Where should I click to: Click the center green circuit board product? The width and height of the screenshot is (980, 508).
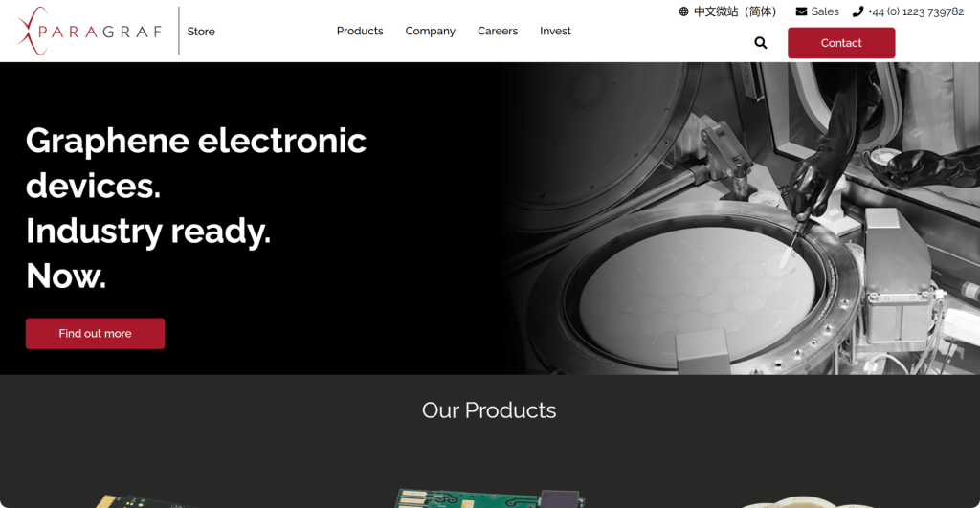(x=491, y=498)
